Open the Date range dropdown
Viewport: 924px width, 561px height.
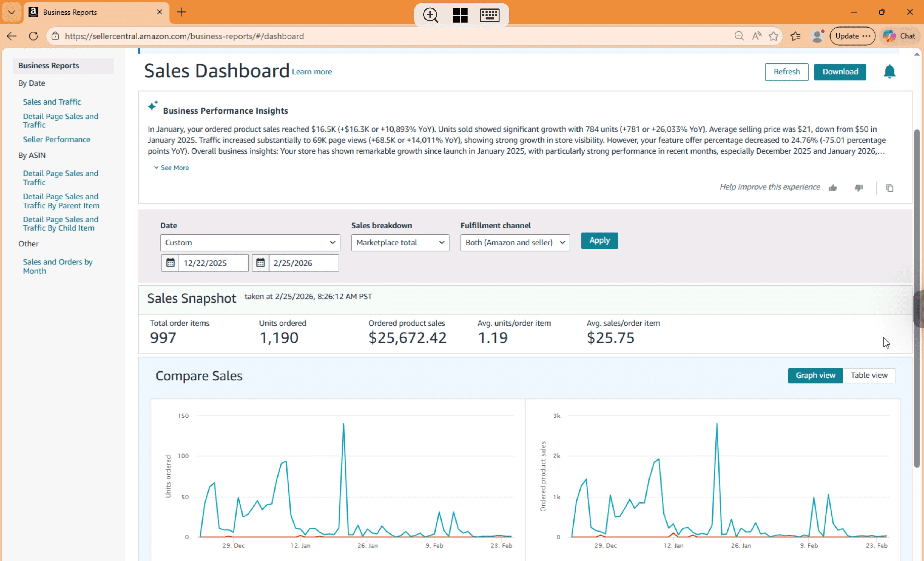(x=250, y=242)
